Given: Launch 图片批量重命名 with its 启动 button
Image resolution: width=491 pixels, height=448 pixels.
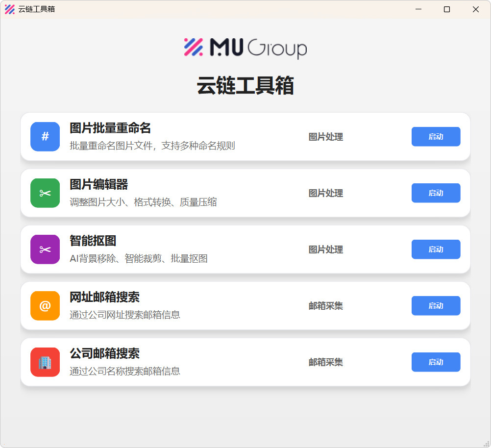Looking at the screenshot, I should click(436, 137).
